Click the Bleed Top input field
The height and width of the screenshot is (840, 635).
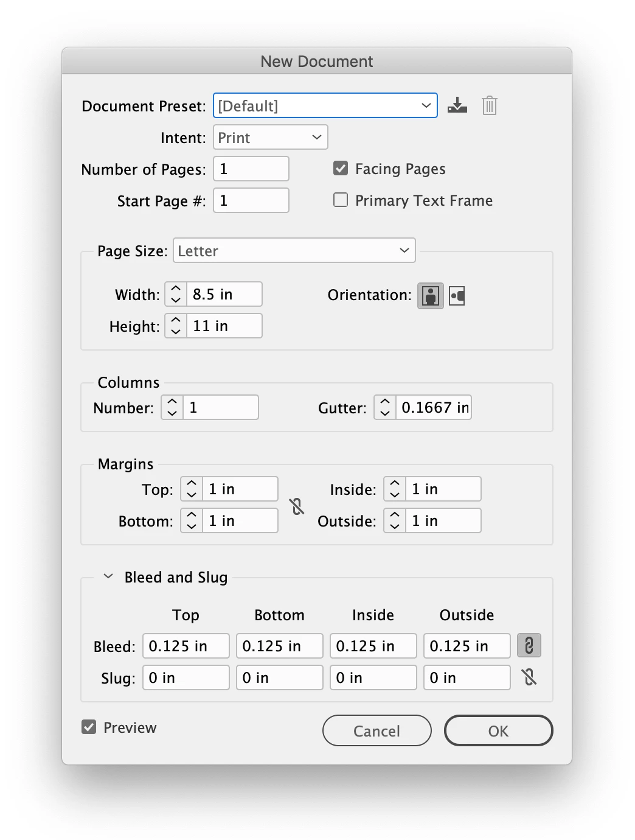coord(186,646)
